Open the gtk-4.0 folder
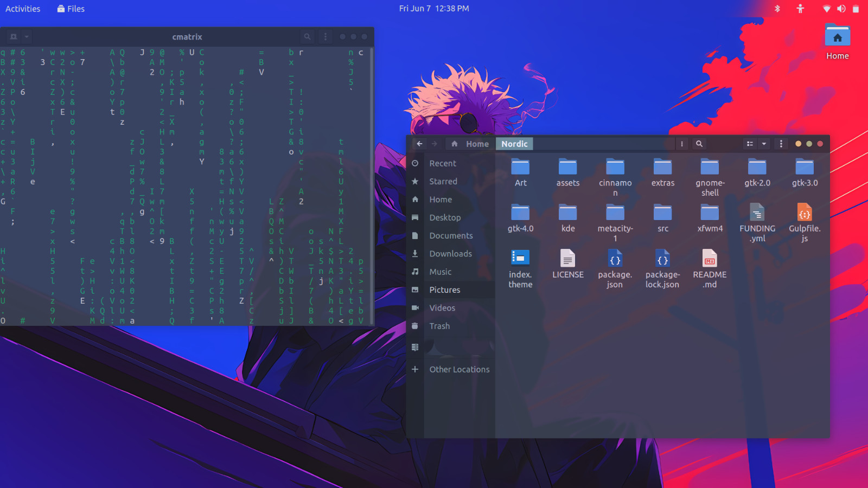This screenshot has width=868, height=488. click(520, 218)
